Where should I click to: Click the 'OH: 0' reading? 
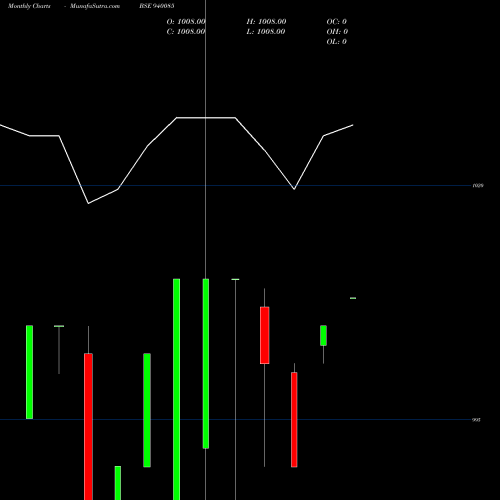[x=337, y=32]
